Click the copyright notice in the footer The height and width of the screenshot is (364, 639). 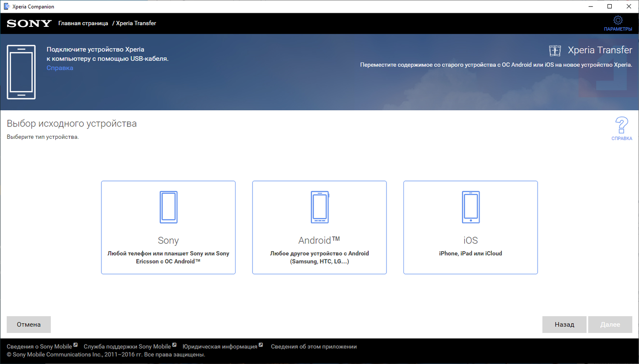(x=106, y=355)
